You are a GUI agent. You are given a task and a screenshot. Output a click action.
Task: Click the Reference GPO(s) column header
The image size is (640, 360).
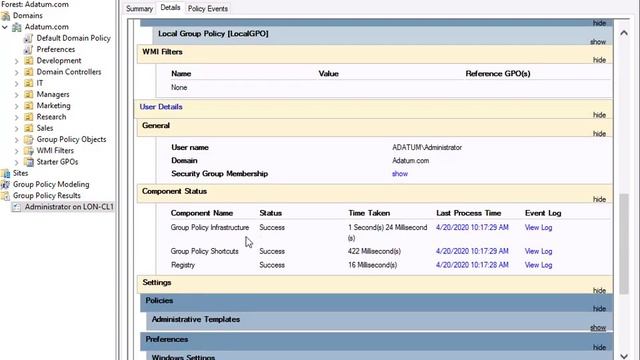click(498, 74)
